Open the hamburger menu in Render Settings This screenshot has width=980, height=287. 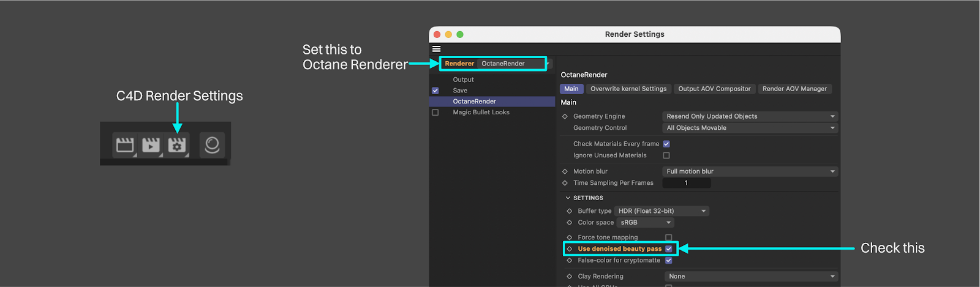click(437, 49)
